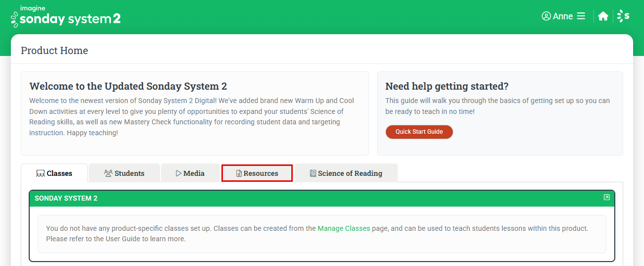
Task: Open the pop-out icon on the Sonday System 2 panel
Action: pos(606,198)
